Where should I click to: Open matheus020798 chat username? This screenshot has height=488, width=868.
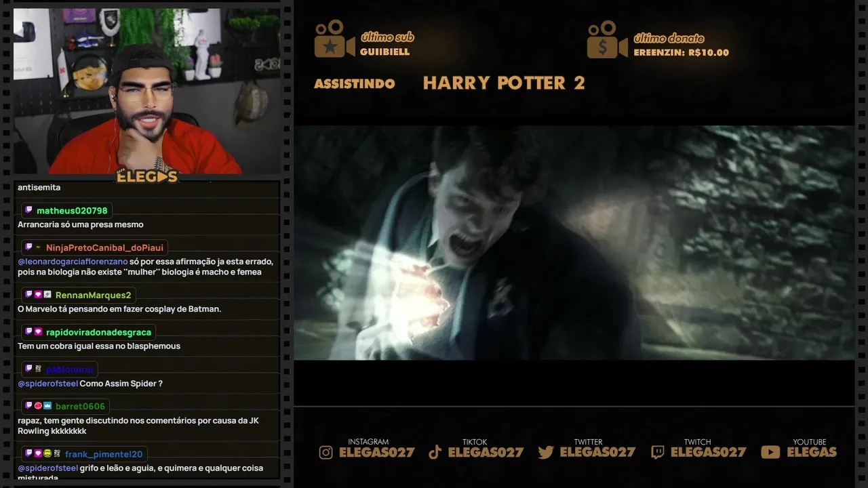pyautogui.click(x=72, y=211)
